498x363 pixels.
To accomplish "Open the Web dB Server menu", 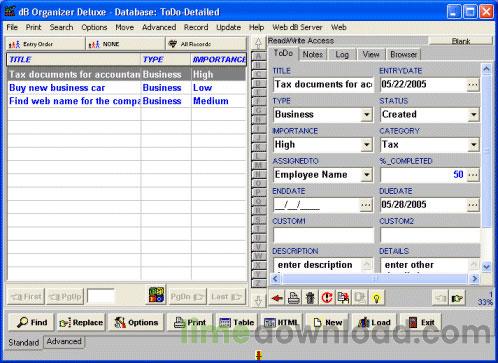I will pos(297,27).
